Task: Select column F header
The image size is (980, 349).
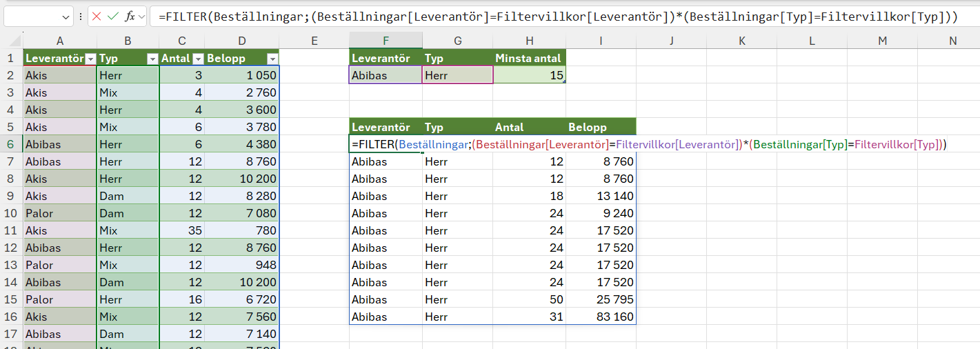Action: coord(386,41)
